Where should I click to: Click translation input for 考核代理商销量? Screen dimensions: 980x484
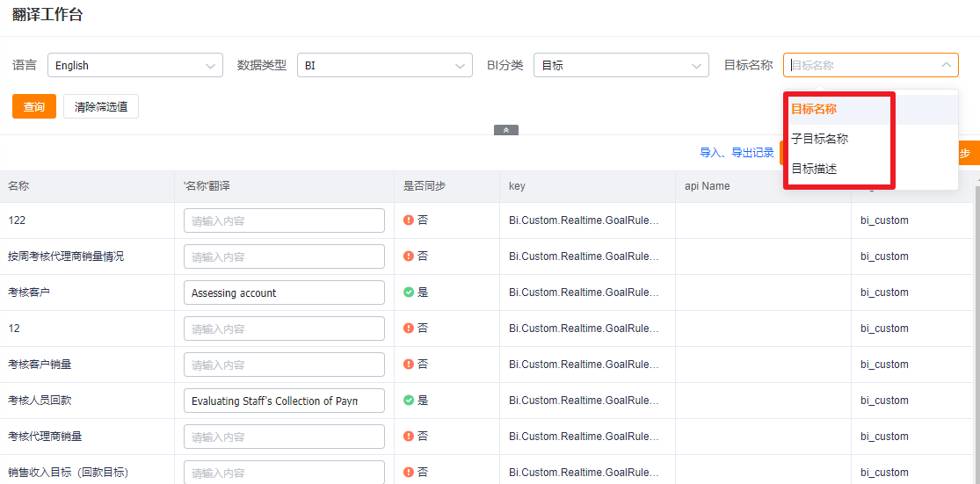point(285,437)
